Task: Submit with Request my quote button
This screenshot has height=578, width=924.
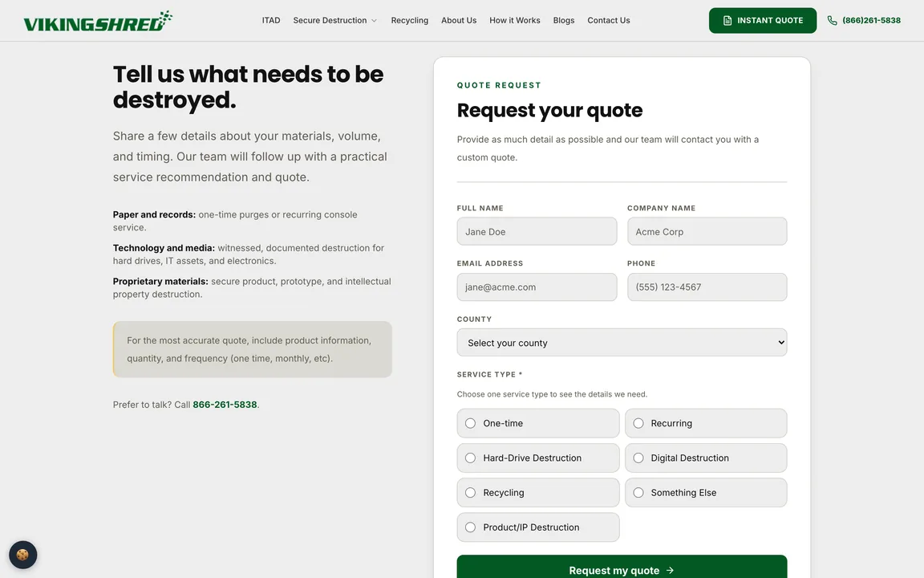Action: (x=622, y=568)
